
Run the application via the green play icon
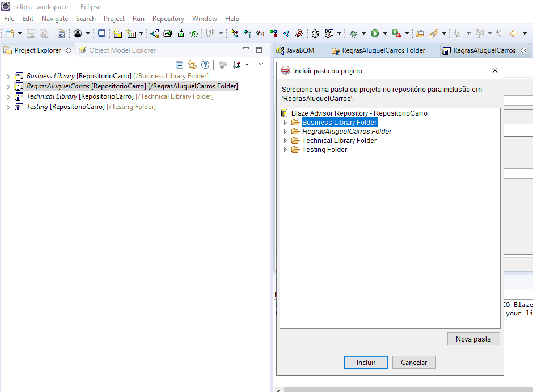[375, 34]
